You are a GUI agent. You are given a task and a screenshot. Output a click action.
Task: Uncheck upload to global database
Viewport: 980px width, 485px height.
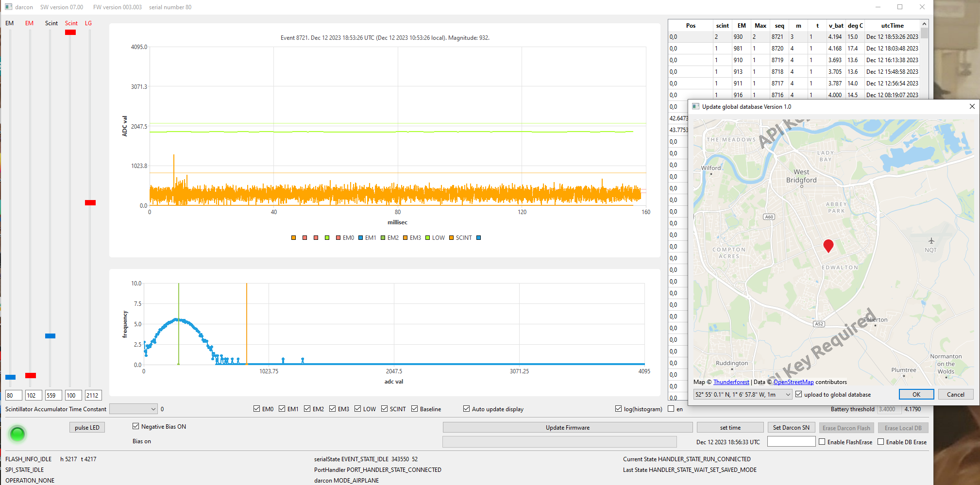pos(798,395)
